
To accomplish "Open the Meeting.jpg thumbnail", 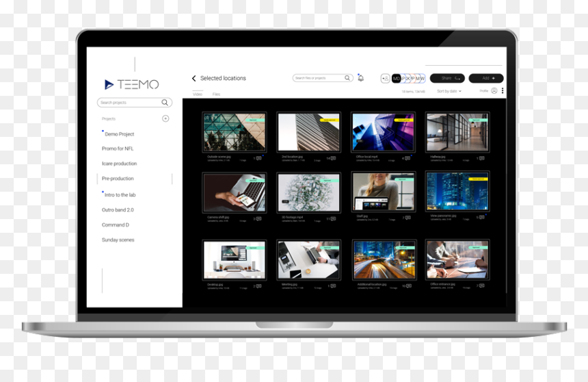I will point(308,260).
